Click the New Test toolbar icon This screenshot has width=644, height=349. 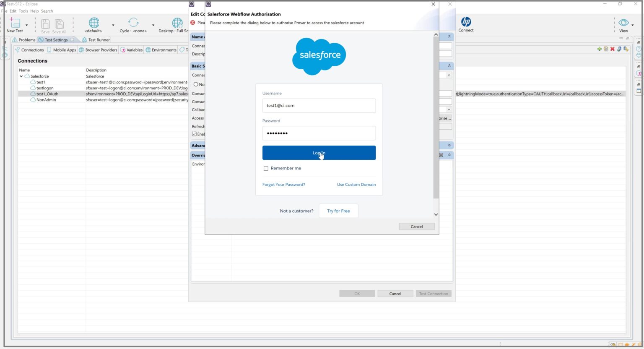tap(14, 24)
